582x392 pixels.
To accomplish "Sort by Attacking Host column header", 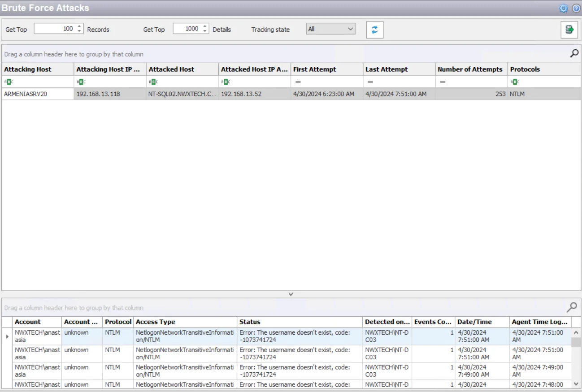I will pyautogui.click(x=38, y=69).
